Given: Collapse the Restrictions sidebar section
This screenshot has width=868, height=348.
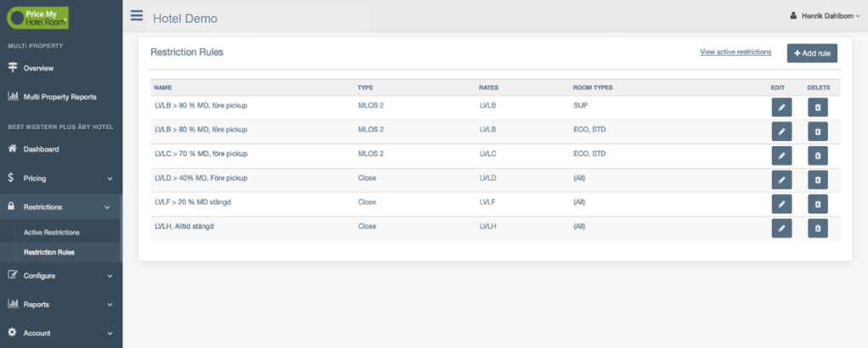Looking at the screenshot, I should (59, 206).
